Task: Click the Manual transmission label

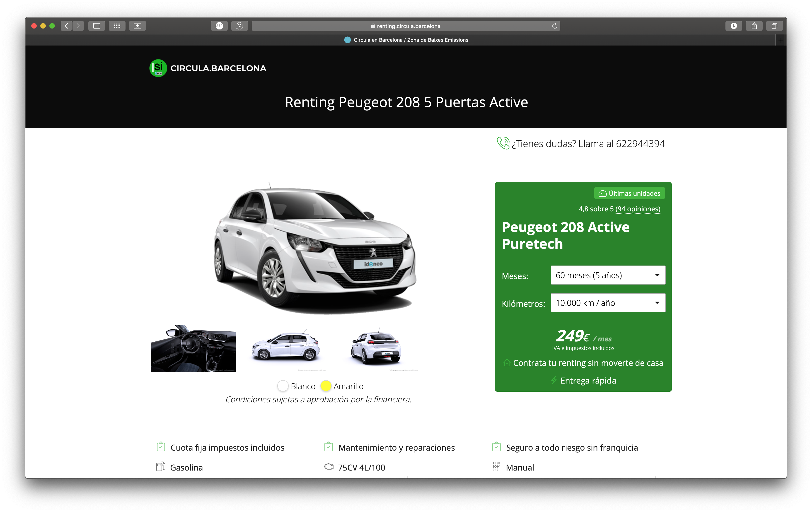Action: click(x=520, y=467)
